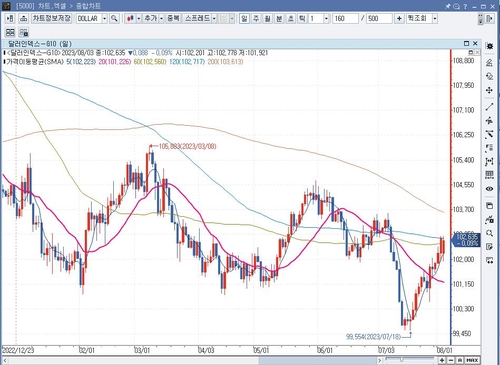Click the magnifier zoom icon in right sidebar
This screenshot has width=500, height=365.
(x=490, y=233)
